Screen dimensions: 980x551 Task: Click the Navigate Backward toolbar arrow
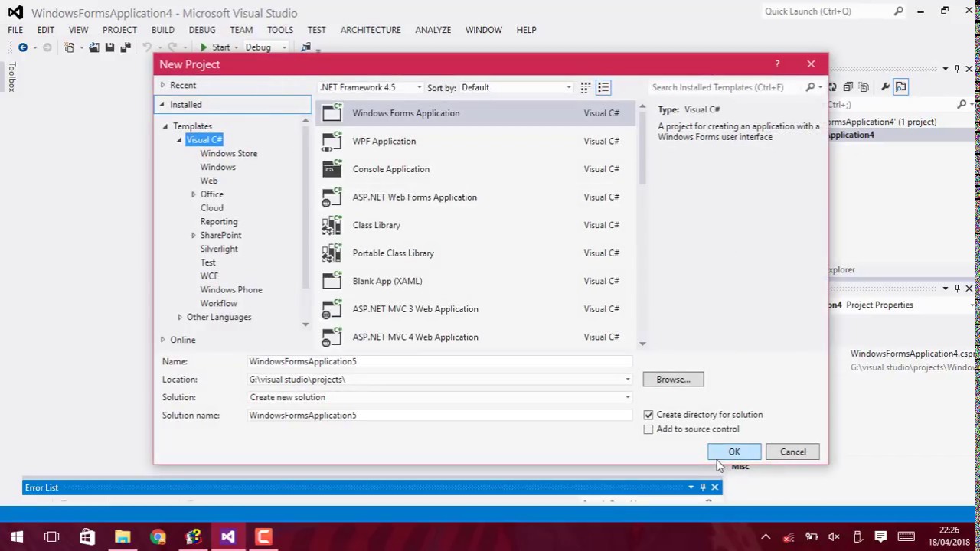[x=23, y=47]
